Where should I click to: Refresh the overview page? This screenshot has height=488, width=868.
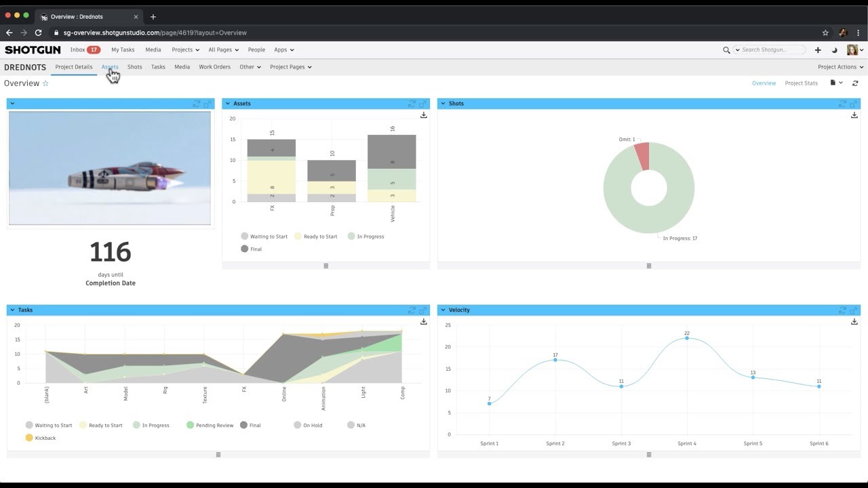(855, 83)
